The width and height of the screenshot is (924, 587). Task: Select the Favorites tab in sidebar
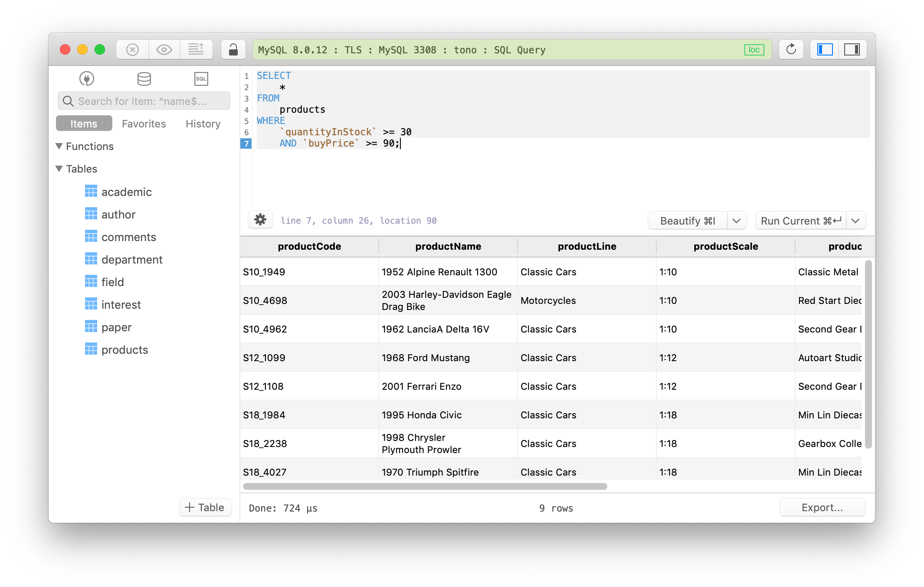tap(144, 123)
